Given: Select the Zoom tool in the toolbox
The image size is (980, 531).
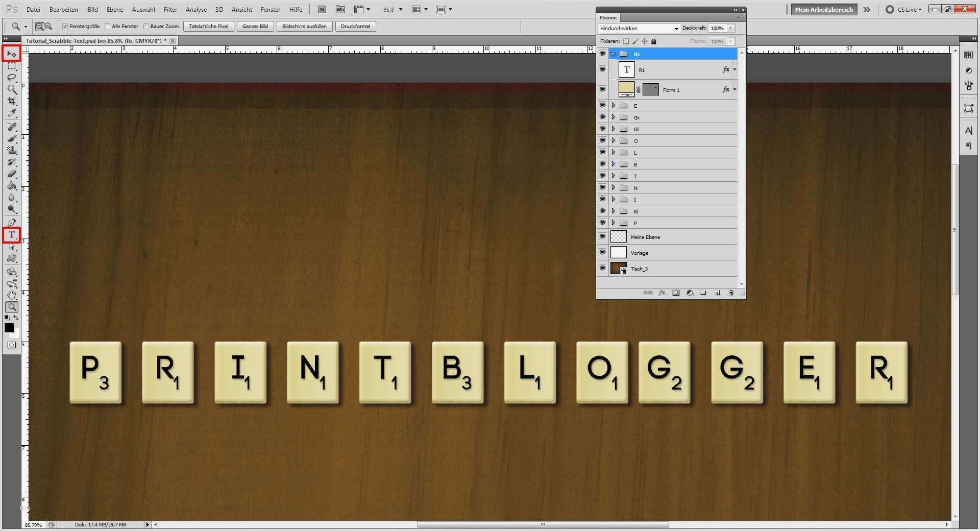Looking at the screenshot, I should 12,307.
